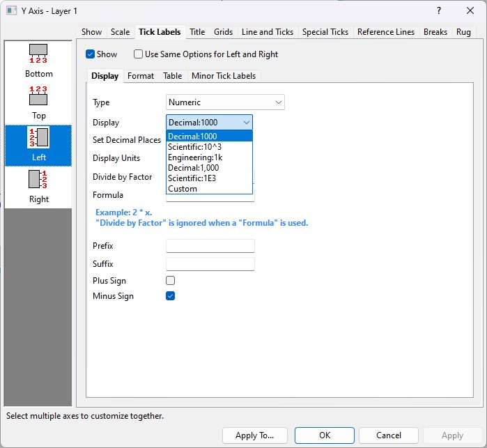This screenshot has height=448, width=487.
Task: Click the Apply To... button
Action: click(255, 435)
